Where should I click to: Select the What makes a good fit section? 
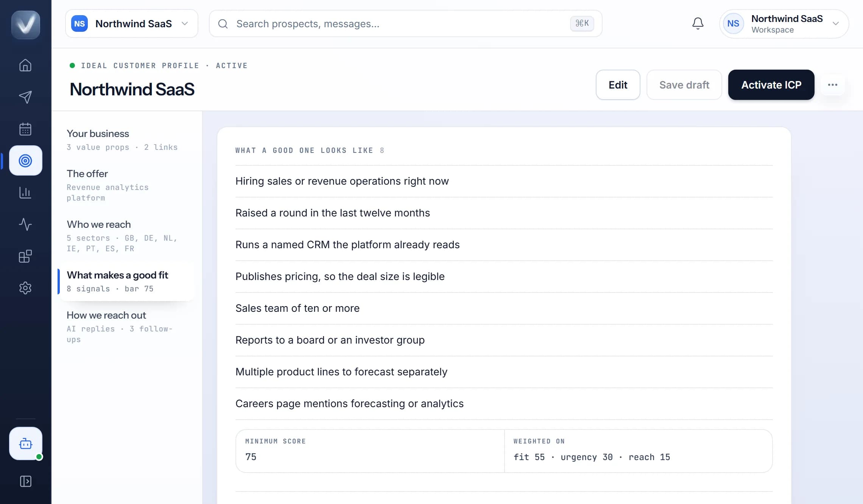pos(126,282)
